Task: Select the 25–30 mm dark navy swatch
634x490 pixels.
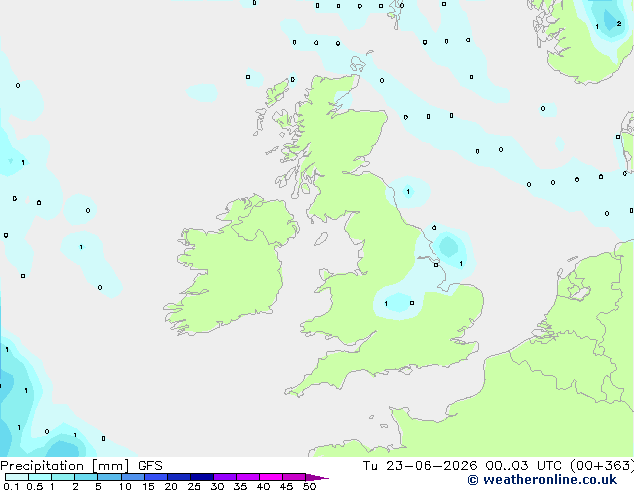Action: 202,477
